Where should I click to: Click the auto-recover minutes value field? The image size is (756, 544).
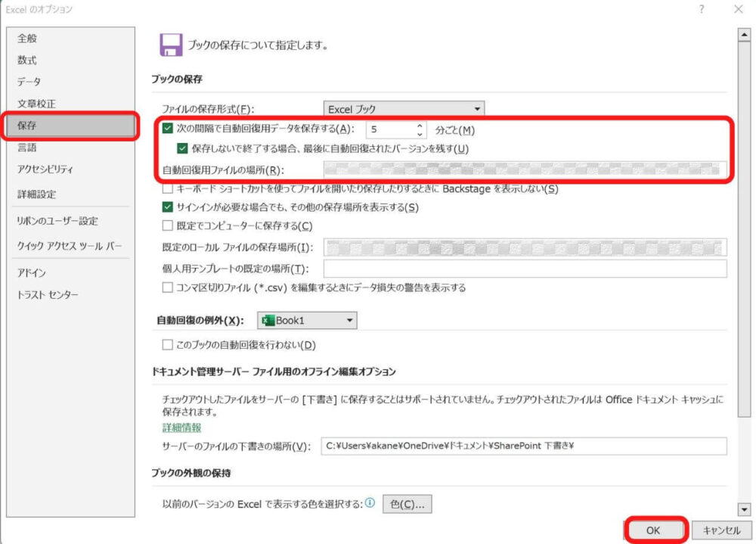(391, 129)
